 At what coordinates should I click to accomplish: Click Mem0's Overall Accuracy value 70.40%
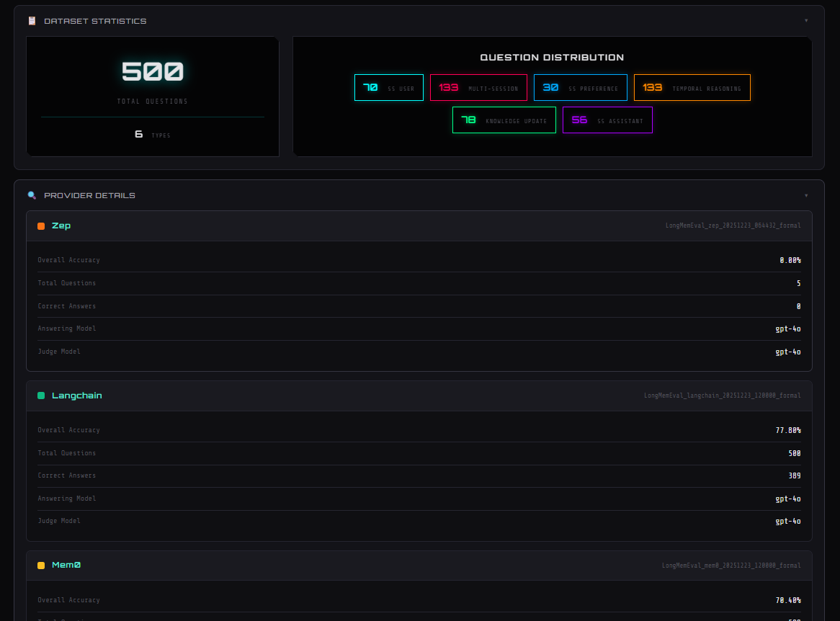point(788,601)
